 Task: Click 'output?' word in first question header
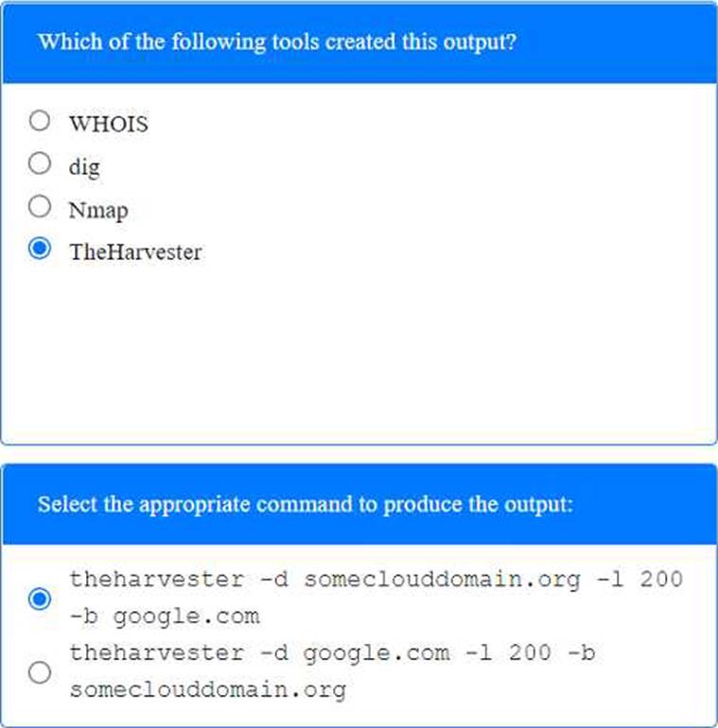click(x=480, y=43)
